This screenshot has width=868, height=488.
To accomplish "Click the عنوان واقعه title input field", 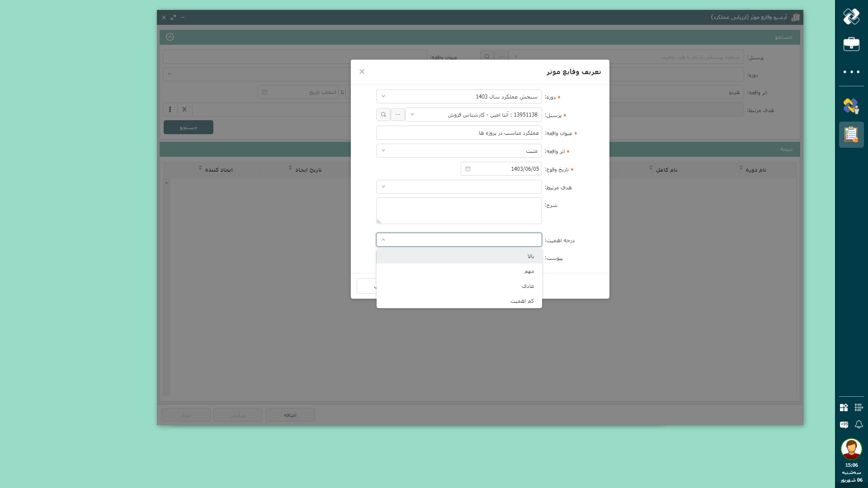I will pos(459,133).
